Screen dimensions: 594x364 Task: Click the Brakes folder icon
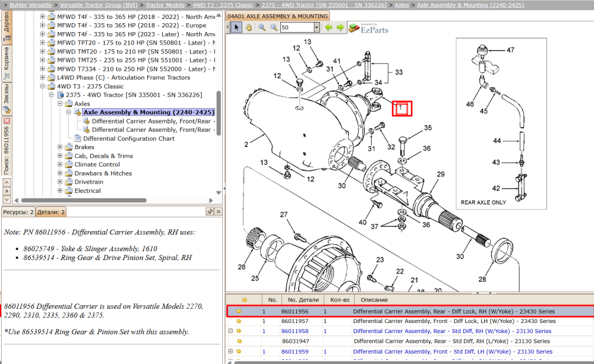(69, 147)
